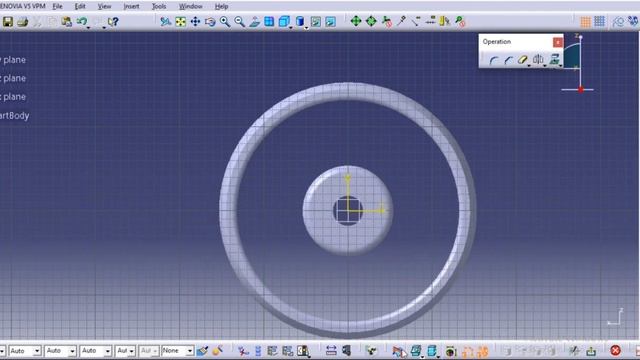Click the red Exit/stop icon at bottom right
Screen dimensions: 640x360
[x=616, y=351]
